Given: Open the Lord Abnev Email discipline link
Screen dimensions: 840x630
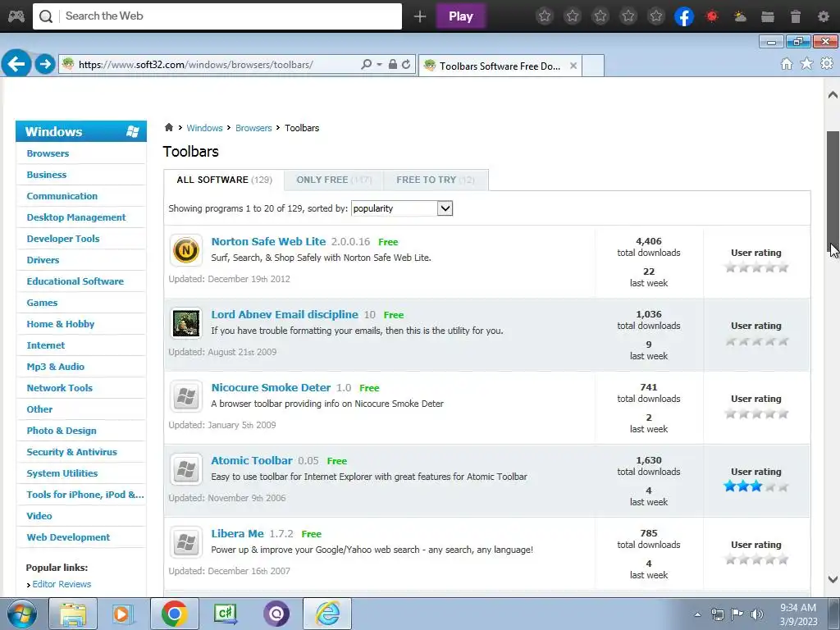Looking at the screenshot, I should (285, 314).
